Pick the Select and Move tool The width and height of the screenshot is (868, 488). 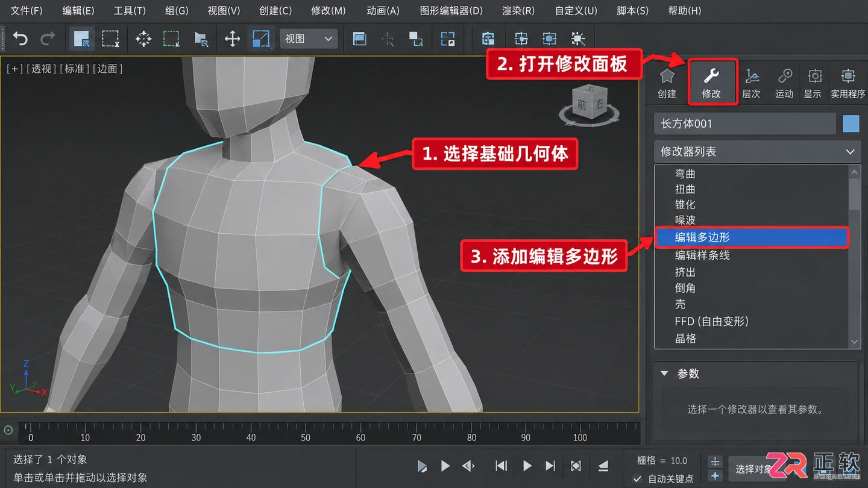pyautogui.click(x=232, y=39)
